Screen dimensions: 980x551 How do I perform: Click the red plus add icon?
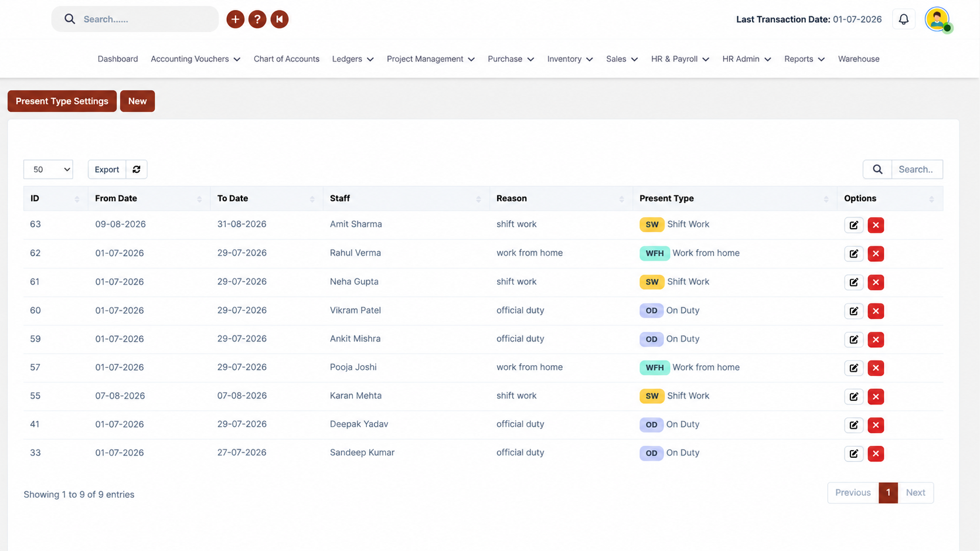pos(235,19)
